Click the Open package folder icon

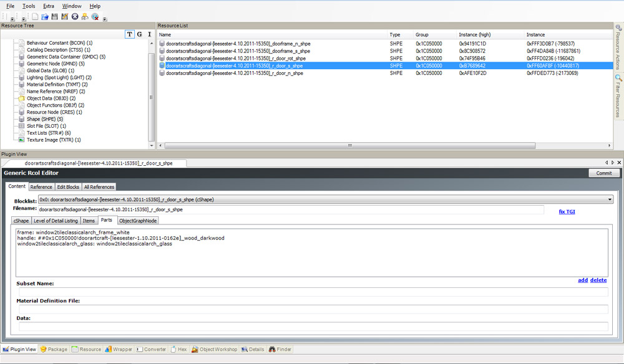45,17
